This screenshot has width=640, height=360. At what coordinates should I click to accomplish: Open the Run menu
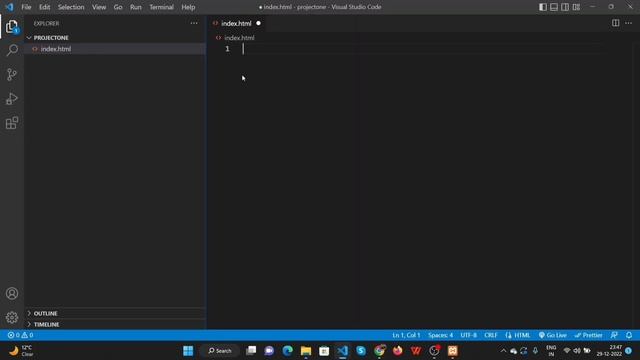[x=136, y=7]
